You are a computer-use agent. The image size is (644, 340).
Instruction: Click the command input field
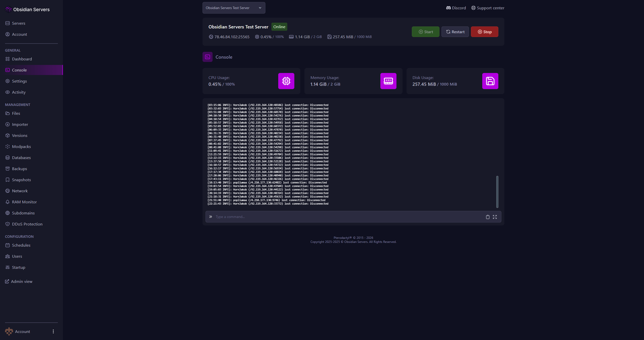pos(327,217)
